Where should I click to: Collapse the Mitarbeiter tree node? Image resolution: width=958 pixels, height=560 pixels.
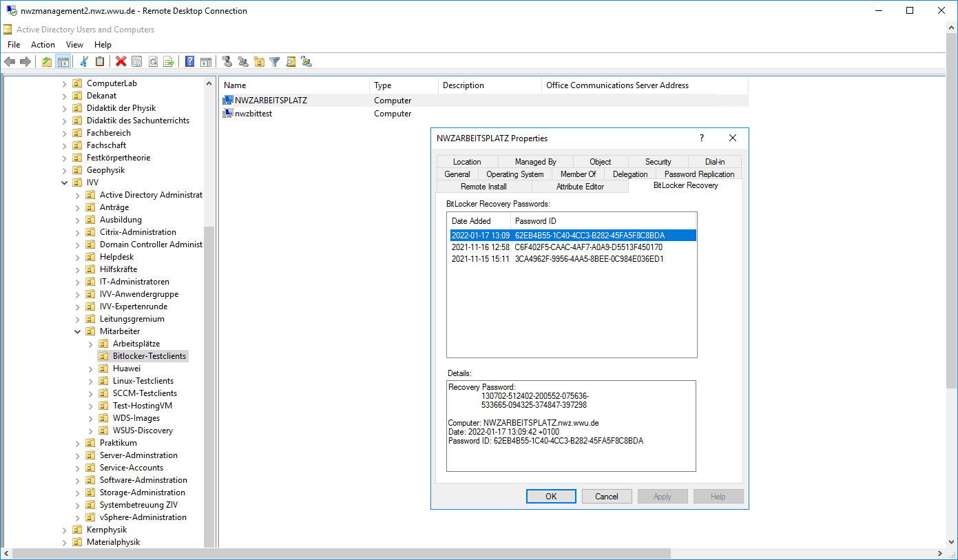(x=78, y=331)
